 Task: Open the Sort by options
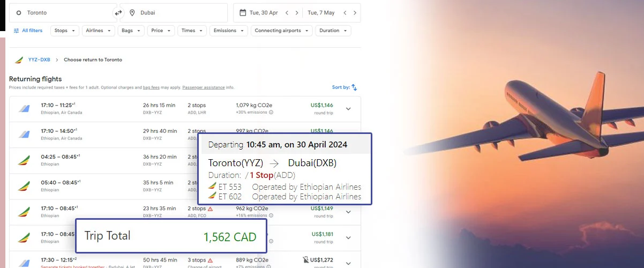(x=345, y=87)
